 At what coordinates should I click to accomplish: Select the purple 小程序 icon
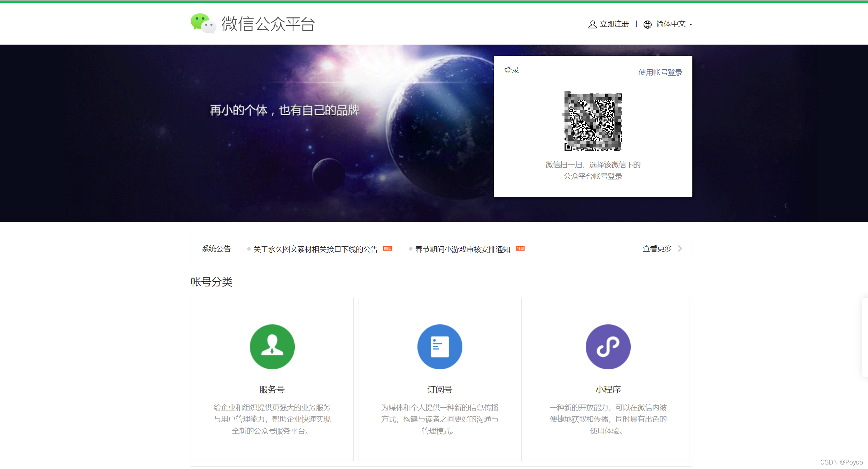click(x=608, y=346)
